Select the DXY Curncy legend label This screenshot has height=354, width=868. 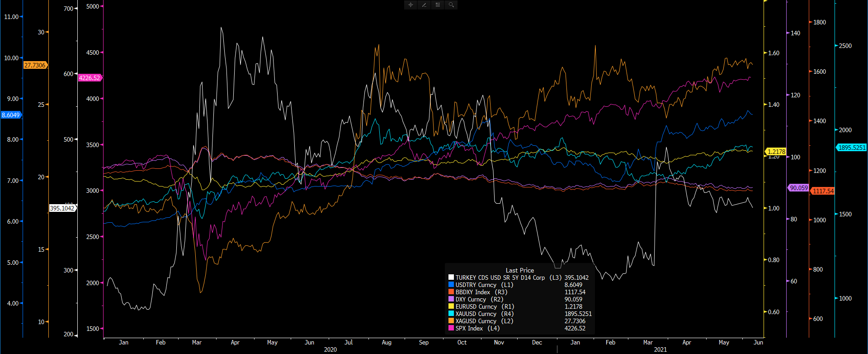tap(479, 299)
